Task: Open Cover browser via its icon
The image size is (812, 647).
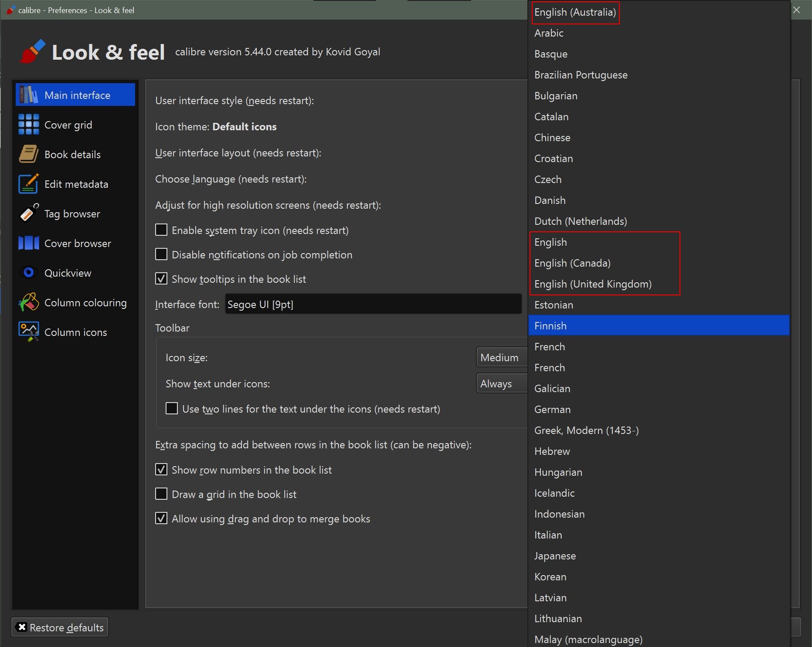Action: tap(29, 243)
